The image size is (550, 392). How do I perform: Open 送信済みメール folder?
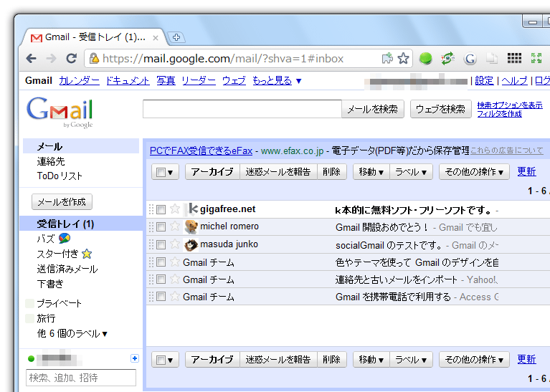tap(67, 269)
